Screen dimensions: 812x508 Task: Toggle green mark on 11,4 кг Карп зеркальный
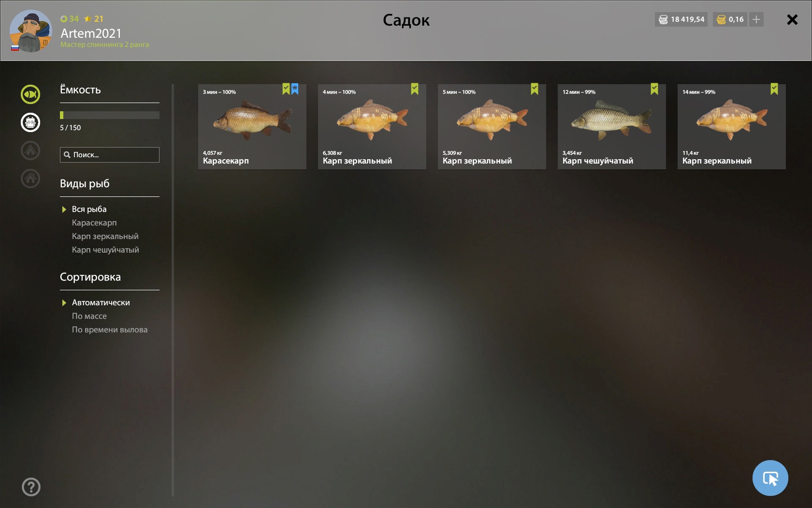coord(774,89)
